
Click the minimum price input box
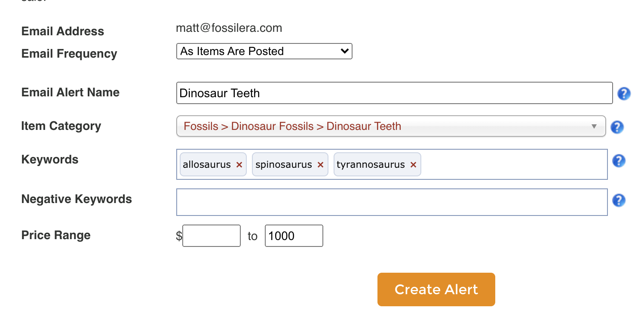(212, 236)
